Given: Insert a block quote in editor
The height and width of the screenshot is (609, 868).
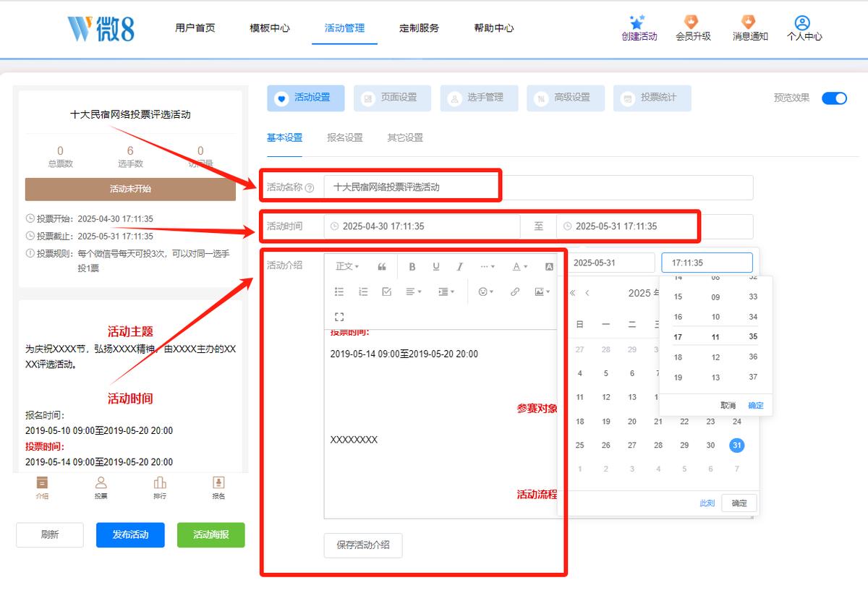Looking at the screenshot, I should coord(382,267).
